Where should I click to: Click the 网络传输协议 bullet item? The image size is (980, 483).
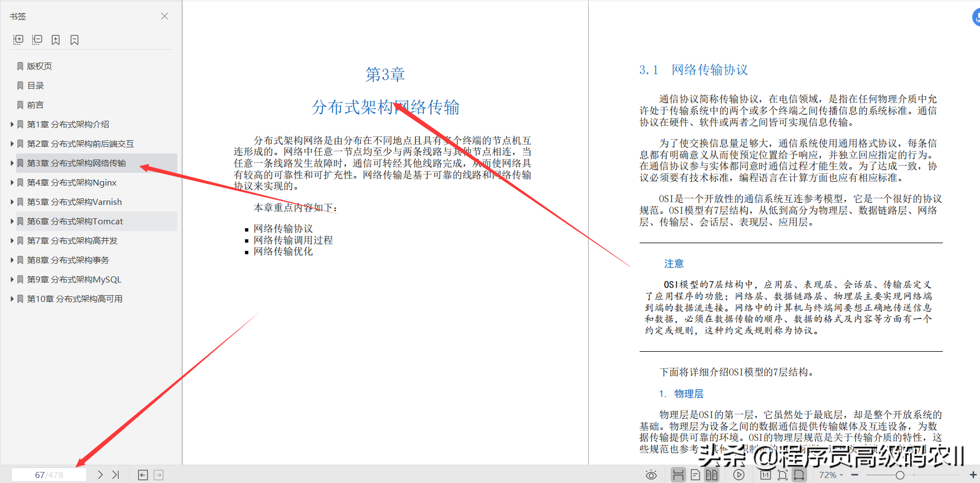(283, 229)
